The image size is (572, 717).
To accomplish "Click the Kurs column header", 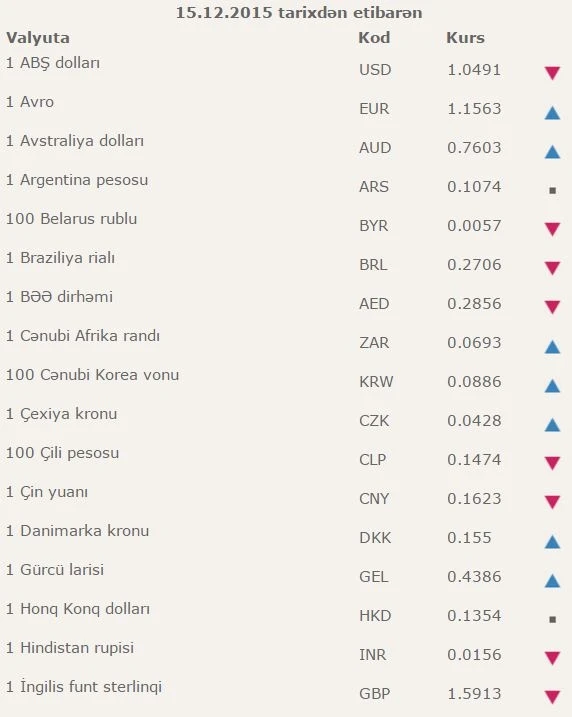I will pos(465,37).
